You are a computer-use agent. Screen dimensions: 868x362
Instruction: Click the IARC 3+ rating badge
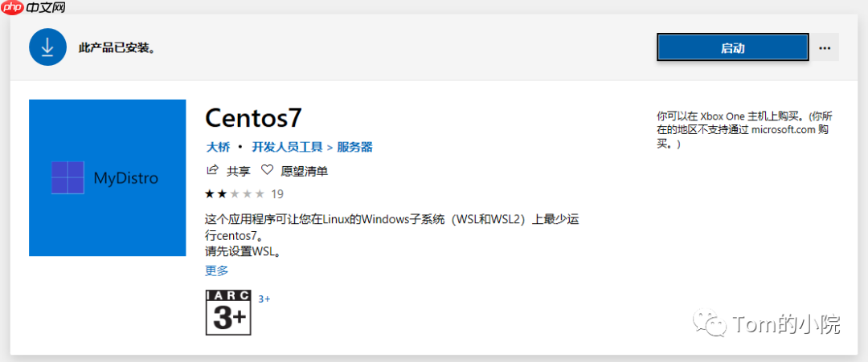click(228, 312)
